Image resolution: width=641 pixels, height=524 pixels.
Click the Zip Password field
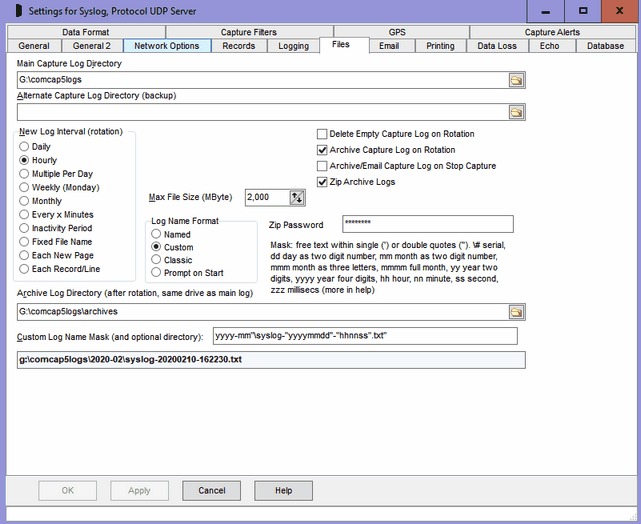tap(427, 224)
